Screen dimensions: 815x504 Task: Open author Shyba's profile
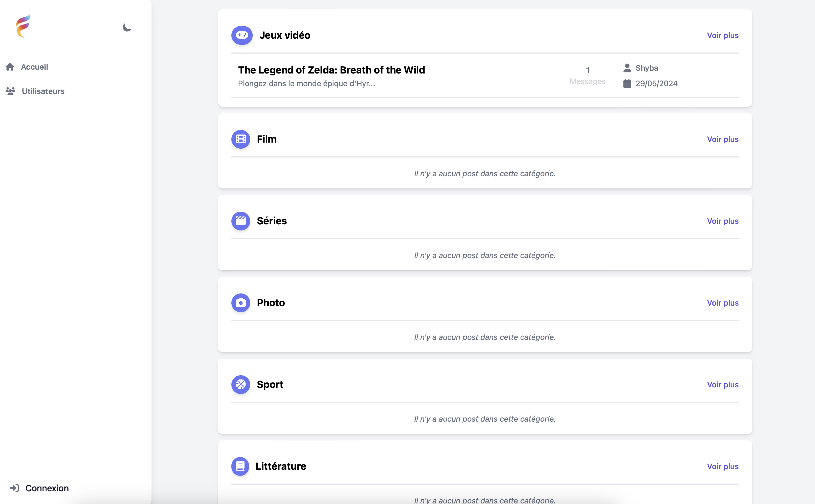[x=647, y=68]
